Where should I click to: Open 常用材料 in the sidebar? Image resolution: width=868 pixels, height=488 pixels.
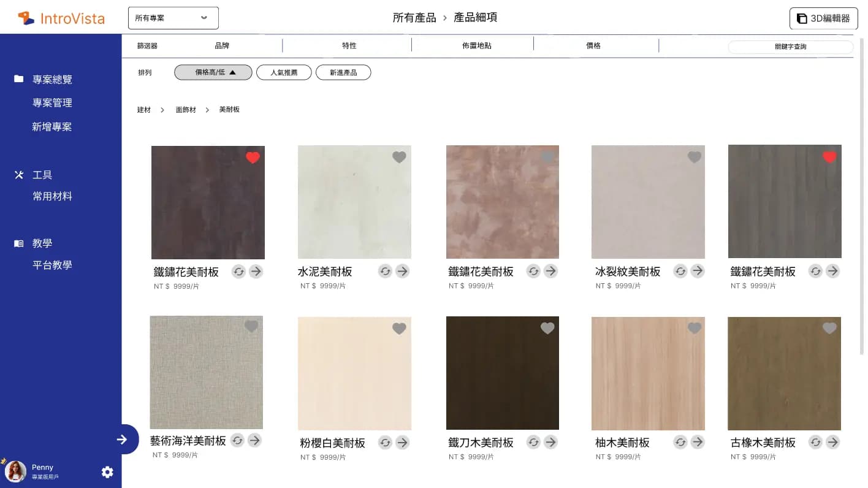click(x=52, y=197)
